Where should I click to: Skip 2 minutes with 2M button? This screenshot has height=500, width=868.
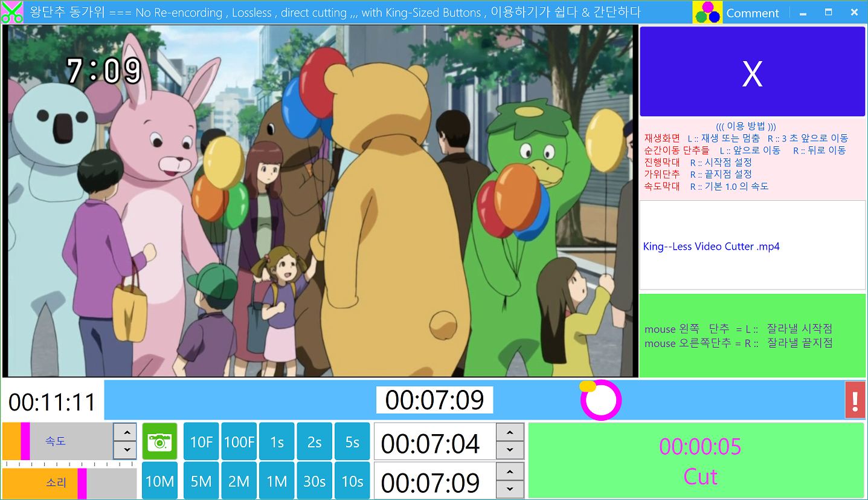coord(239,481)
